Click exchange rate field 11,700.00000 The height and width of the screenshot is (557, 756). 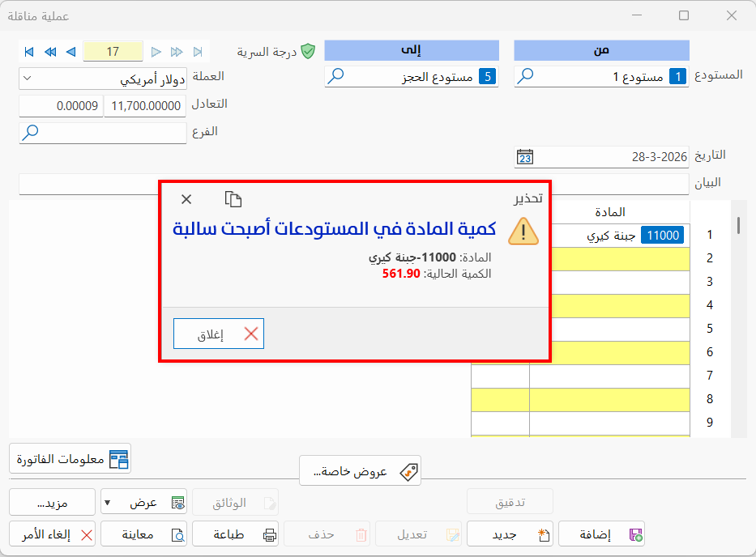[145, 106]
